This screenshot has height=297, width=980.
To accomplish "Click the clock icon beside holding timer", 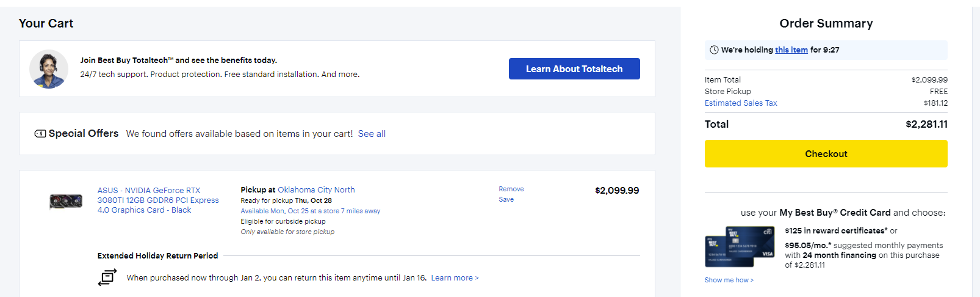I will [x=714, y=50].
